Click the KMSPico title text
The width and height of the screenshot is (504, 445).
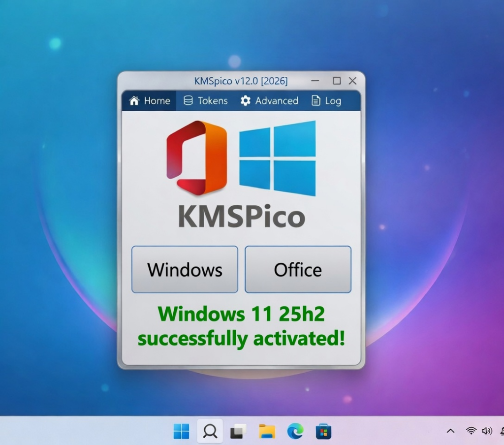pyautogui.click(x=241, y=217)
